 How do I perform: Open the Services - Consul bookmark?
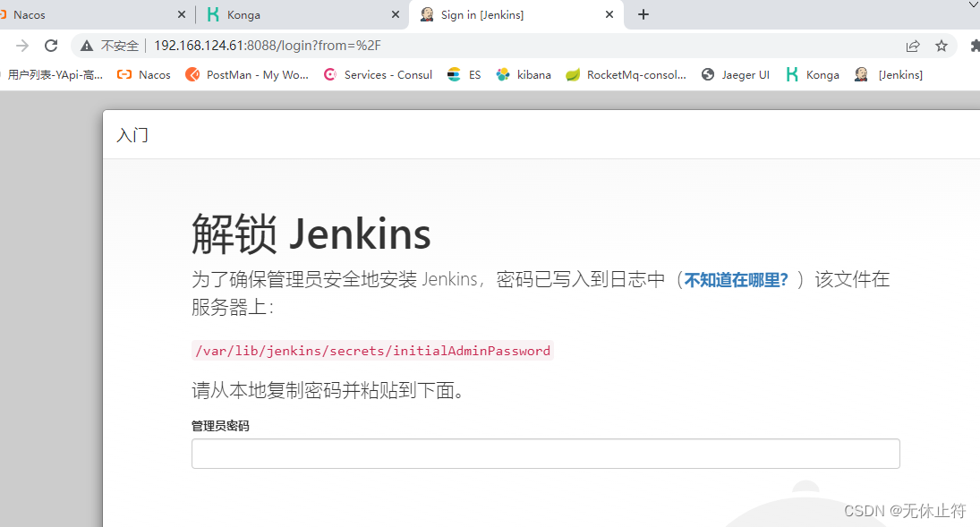[378, 75]
